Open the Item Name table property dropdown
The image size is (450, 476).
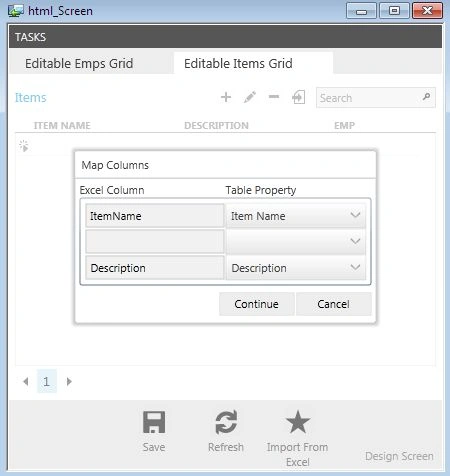click(x=296, y=216)
